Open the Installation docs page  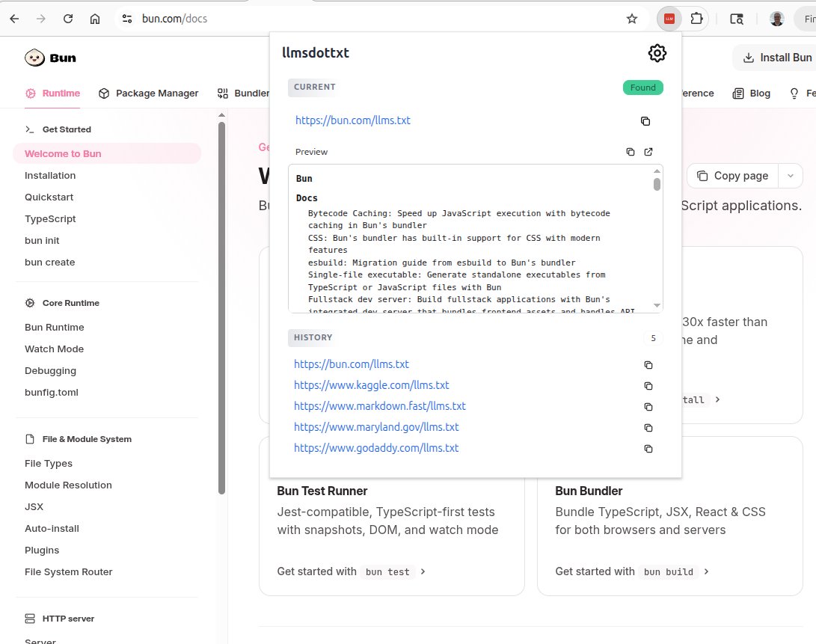click(50, 176)
